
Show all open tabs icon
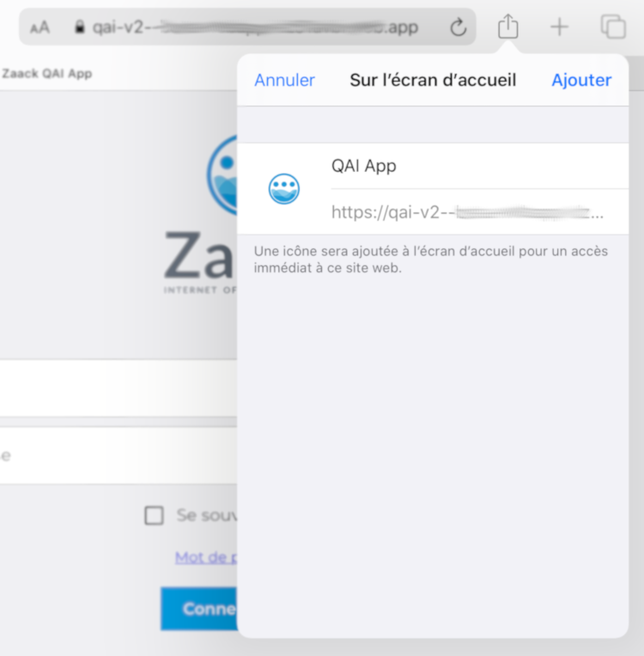point(613,27)
